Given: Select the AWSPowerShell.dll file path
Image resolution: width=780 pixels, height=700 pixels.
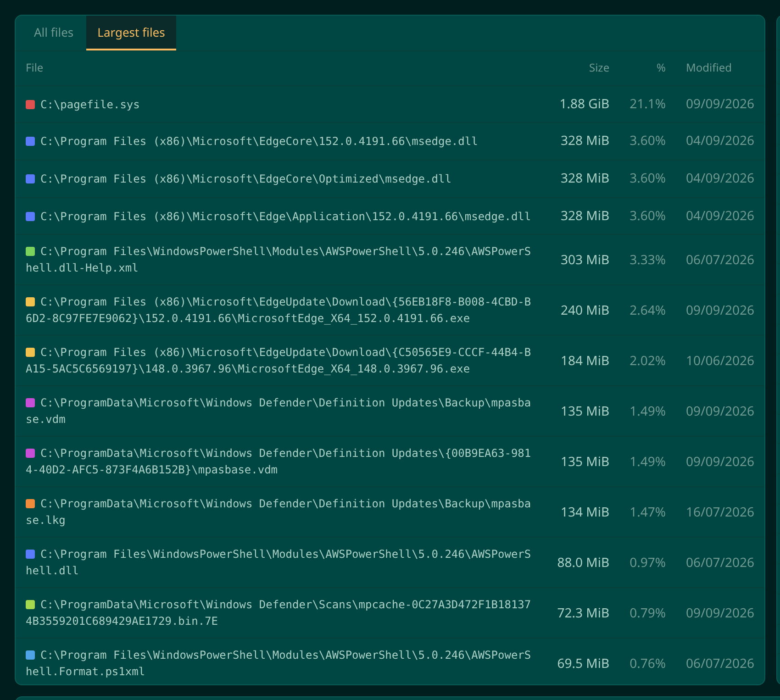Looking at the screenshot, I should click(x=278, y=562).
